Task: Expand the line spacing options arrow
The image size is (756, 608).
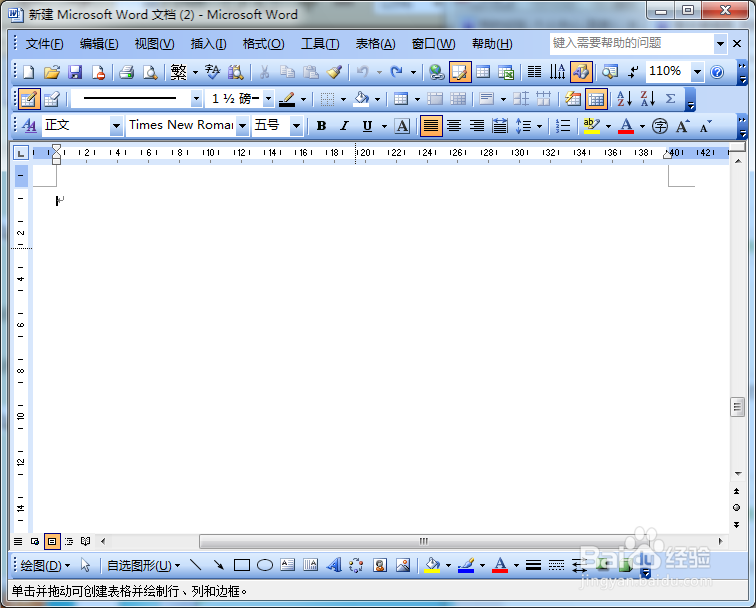Action: pyautogui.click(x=539, y=126)
